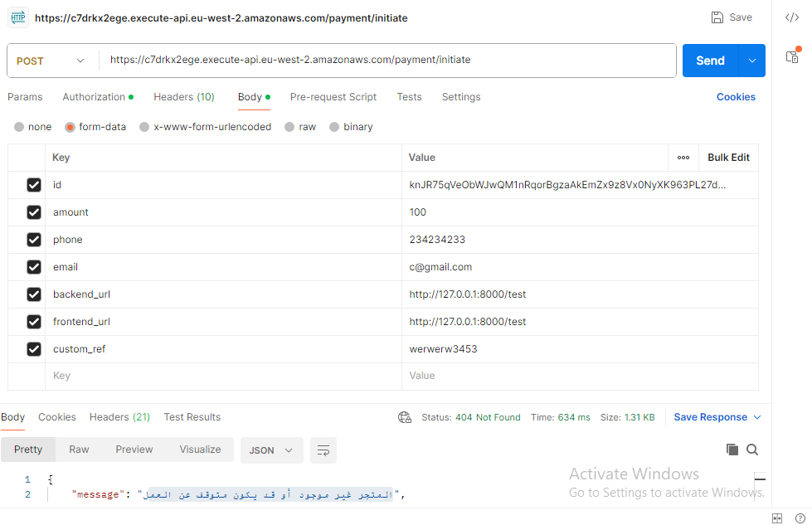Select the raw body type radio button
Image resolution: width=812 pixels, height=525 pixels.
289,127
